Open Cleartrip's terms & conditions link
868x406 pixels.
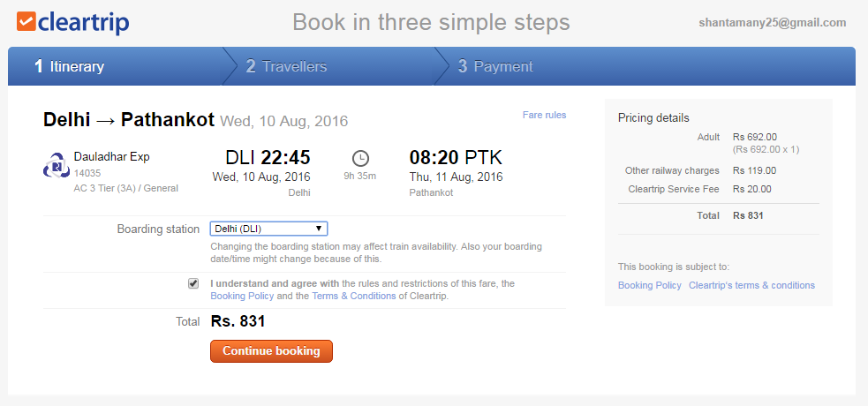tap(751, 285)
